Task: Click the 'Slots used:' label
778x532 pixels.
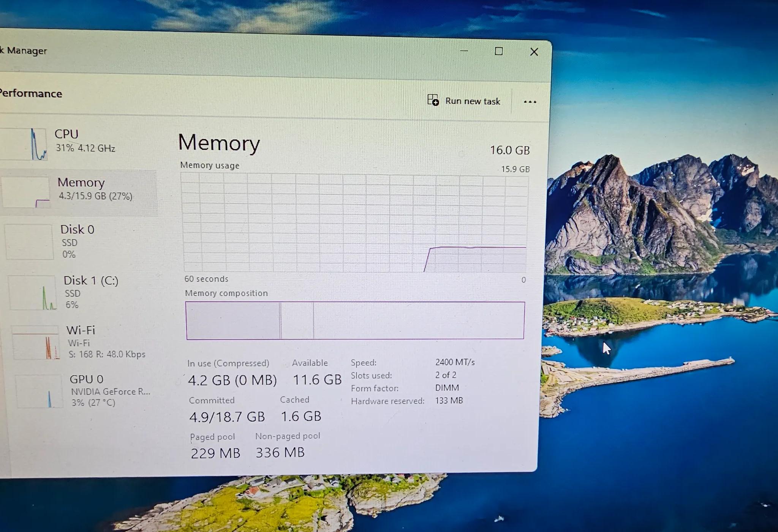Action: [x=371, y=376]
